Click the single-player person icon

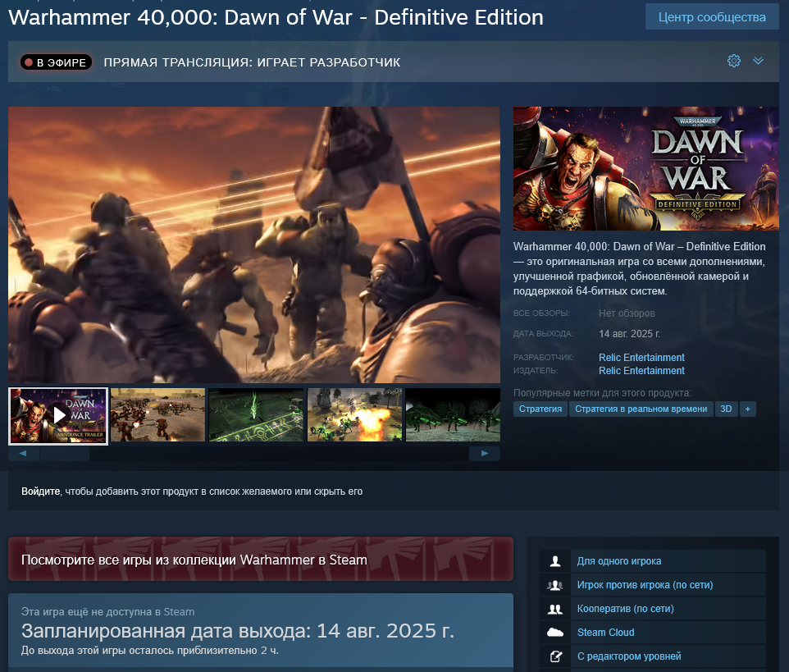[555, 561]
